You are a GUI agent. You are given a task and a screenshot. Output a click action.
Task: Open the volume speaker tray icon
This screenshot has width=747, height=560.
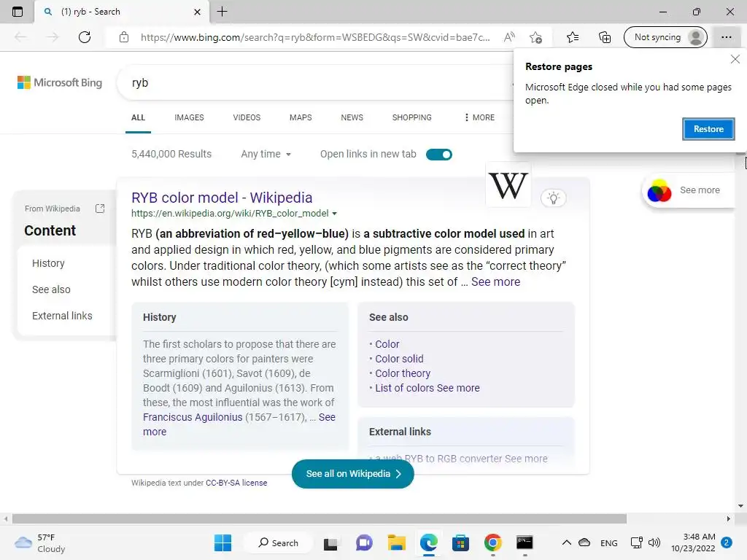tap(654, 542)
